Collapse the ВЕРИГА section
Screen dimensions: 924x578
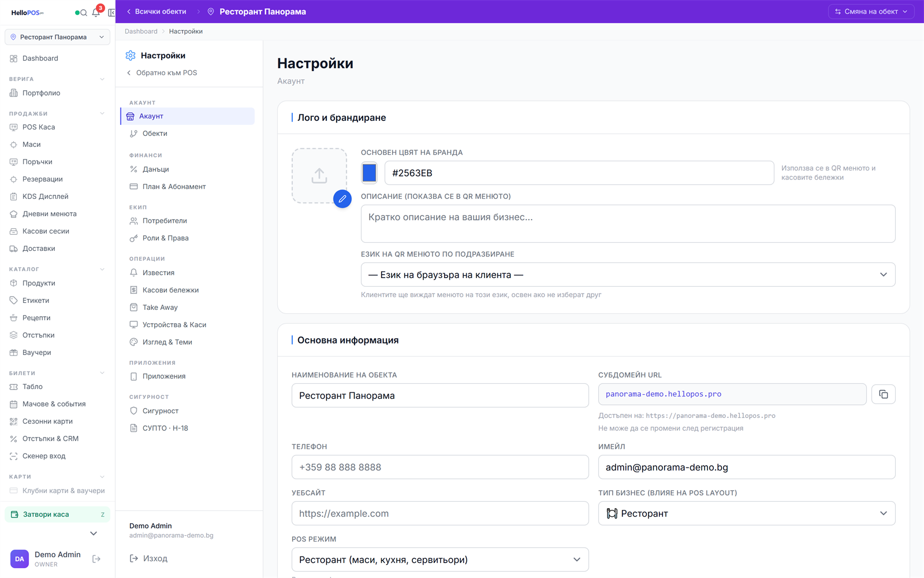[x=102, y=79]
